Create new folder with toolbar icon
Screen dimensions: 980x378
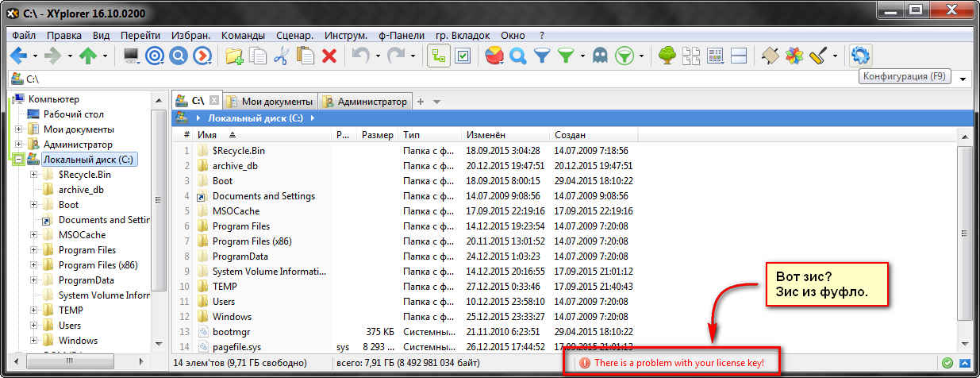234,56
